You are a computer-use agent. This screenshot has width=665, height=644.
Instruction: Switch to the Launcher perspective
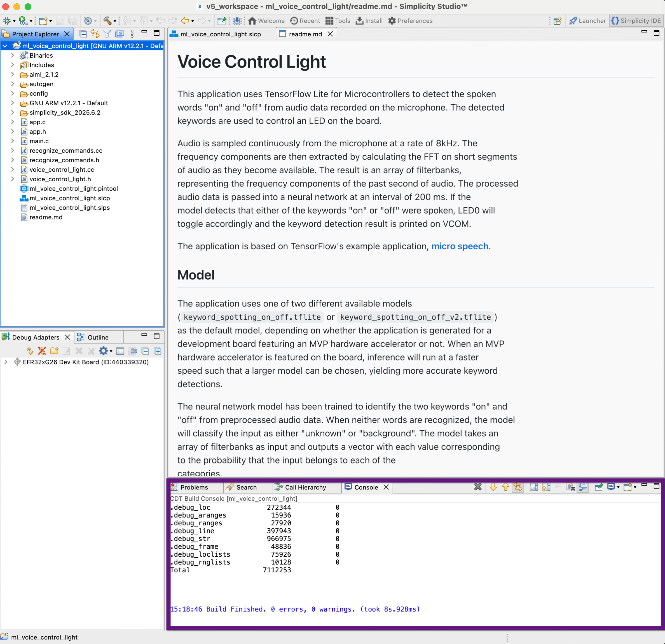(588, 21)
